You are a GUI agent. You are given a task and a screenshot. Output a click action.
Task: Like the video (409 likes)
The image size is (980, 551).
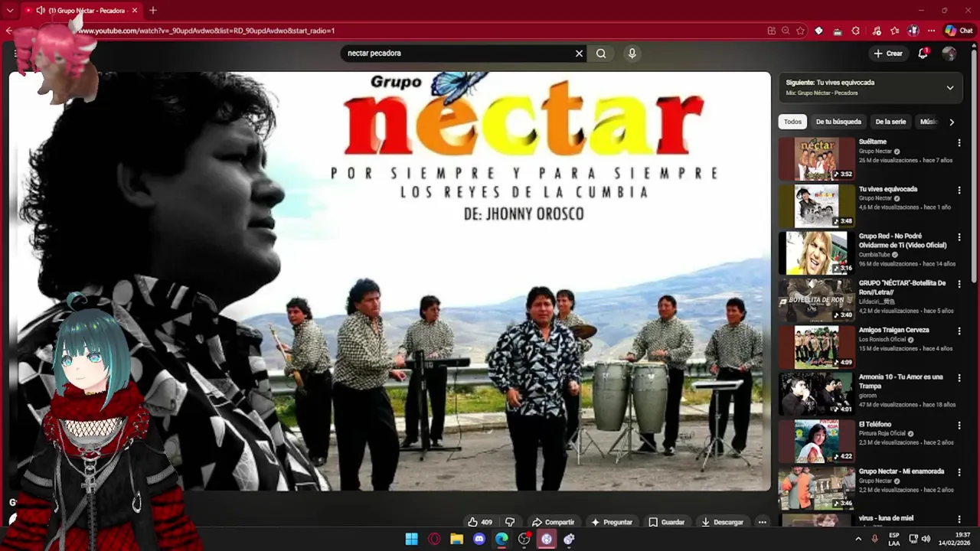point(480,522)
